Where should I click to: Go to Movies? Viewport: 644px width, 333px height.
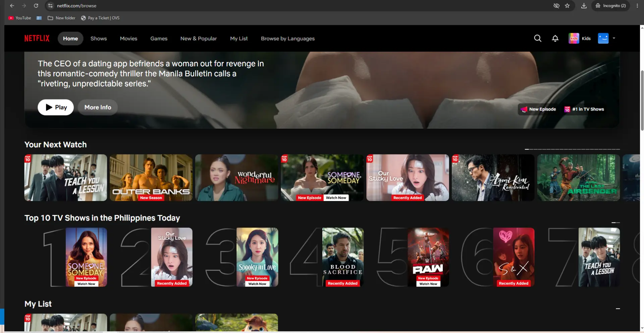click(x=128, y=39)
